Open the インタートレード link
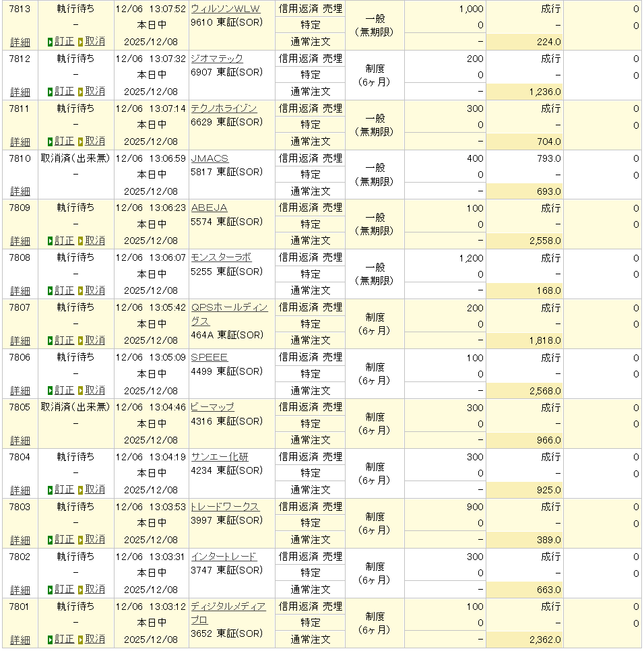The height and width of the screenshot is (651, 644). 224,557
